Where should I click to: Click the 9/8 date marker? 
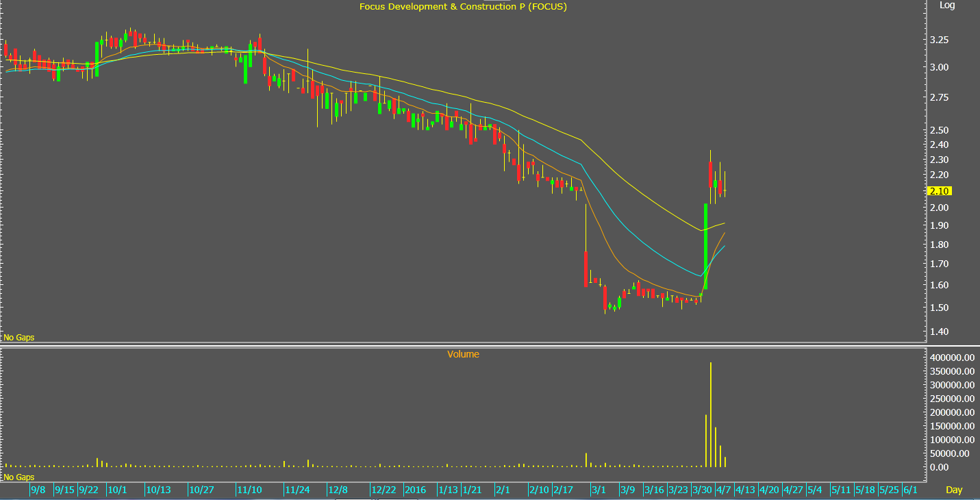(x=38, y=490)
